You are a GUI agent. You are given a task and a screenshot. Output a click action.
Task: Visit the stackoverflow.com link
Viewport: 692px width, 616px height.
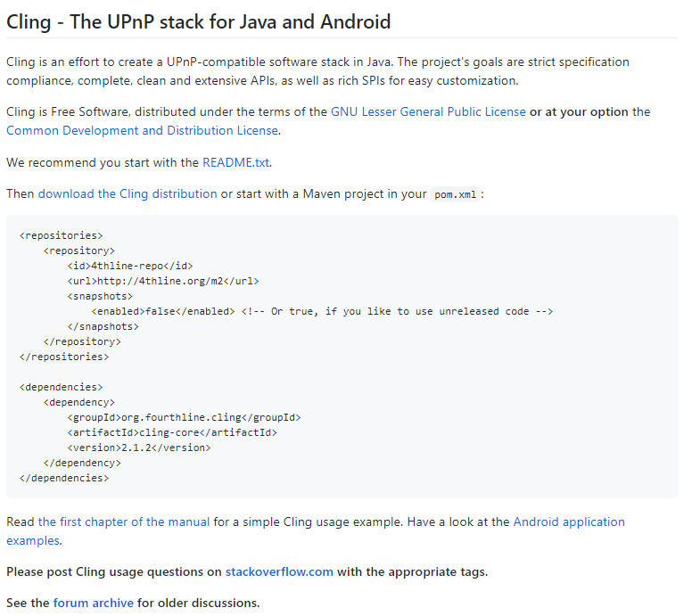click(279, 572)
